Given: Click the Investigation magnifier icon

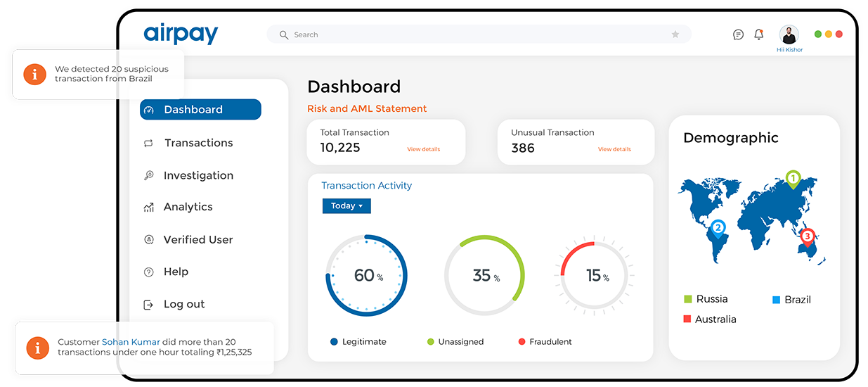Looking at the screenshot, I should click(x=148, y=176).
